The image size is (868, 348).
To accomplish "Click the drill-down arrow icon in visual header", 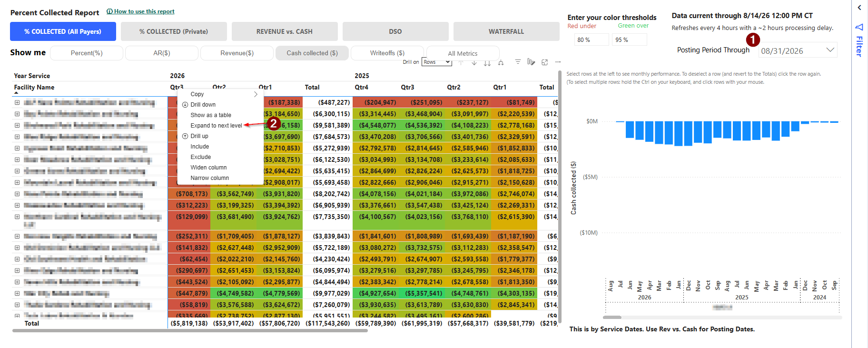I will tap(474, 62).
